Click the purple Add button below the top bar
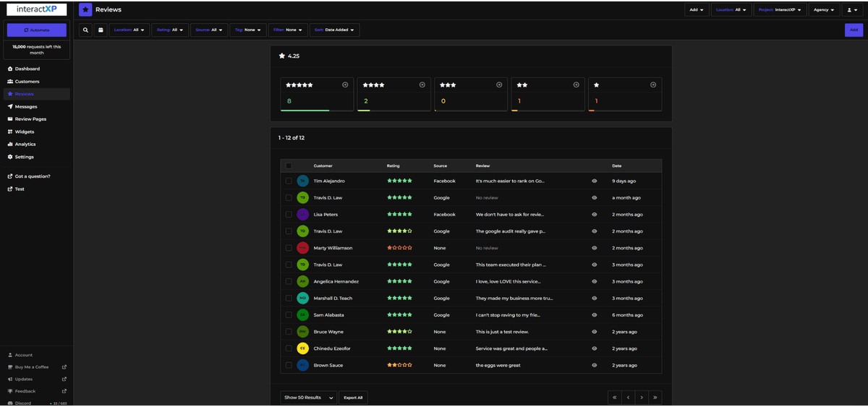 [x=854, y=30]
